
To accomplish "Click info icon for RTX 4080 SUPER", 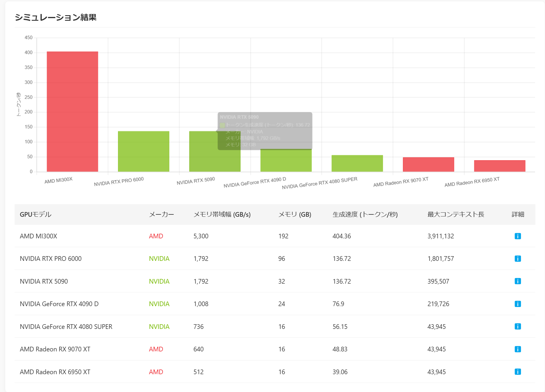I will pos(518,327).
